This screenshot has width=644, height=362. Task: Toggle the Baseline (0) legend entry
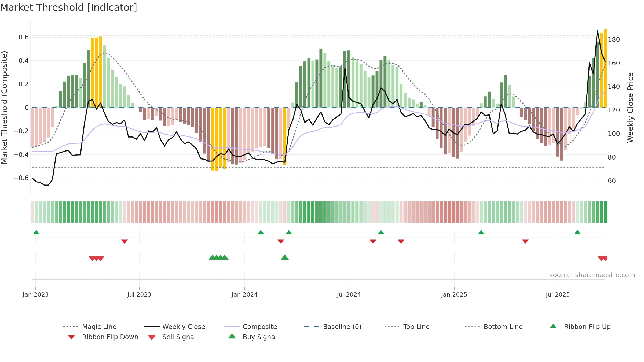pyautogui.click(x=333, y=327)
